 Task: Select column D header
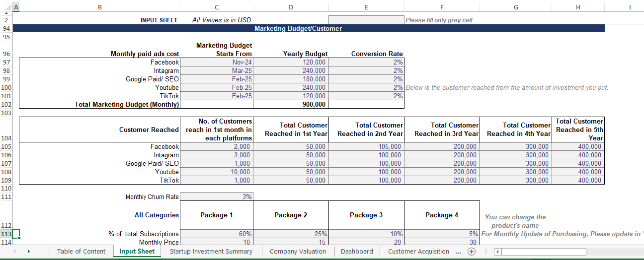tap(291, 7)
